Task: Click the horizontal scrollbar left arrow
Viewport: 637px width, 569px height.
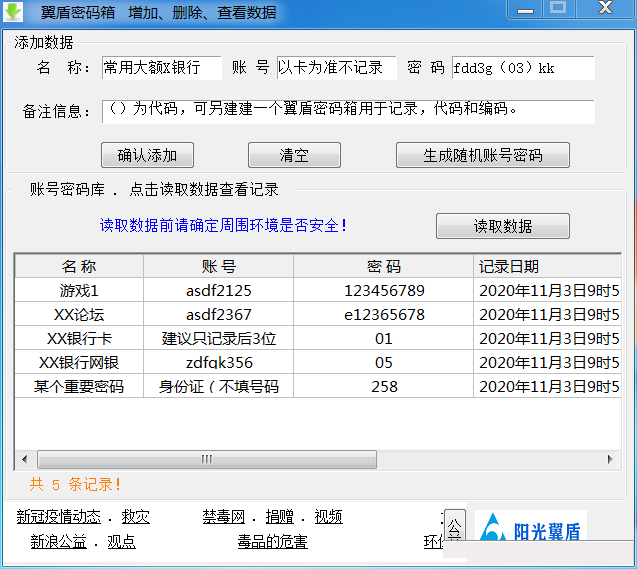Action: tap(25, 459)
